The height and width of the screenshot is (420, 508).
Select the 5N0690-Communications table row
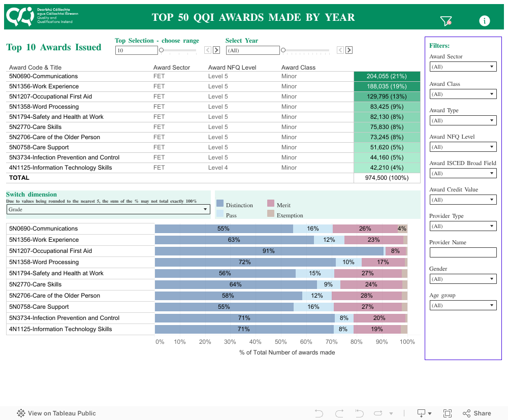coord(44,76)
